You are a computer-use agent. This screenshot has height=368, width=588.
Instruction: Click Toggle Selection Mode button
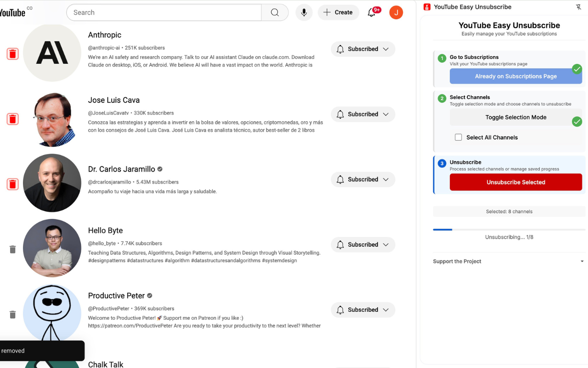pos(516,117)
